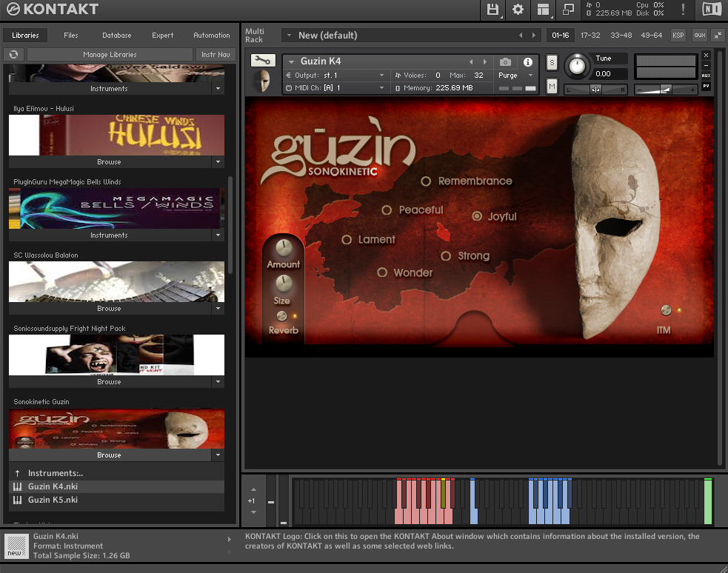This screenshot has width=728, height=573.
Task: Open options via the gear icon
Action: coord(518,10)
